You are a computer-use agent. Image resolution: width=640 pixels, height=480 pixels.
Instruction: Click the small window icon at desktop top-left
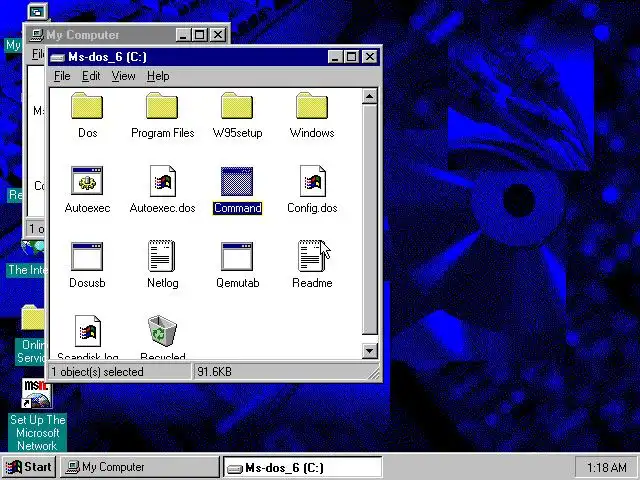pyautogui.click(x=38, y=11)
